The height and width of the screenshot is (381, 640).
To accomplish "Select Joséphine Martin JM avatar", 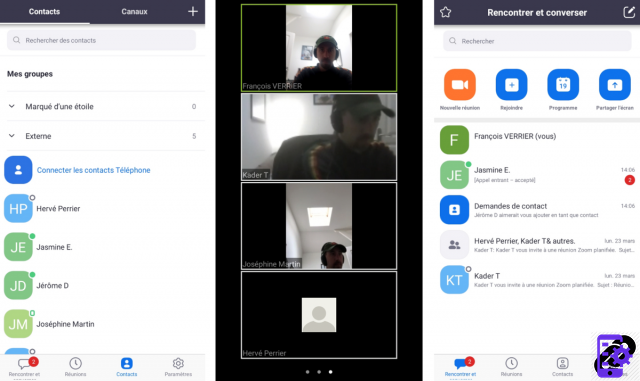I will [18, 324].
